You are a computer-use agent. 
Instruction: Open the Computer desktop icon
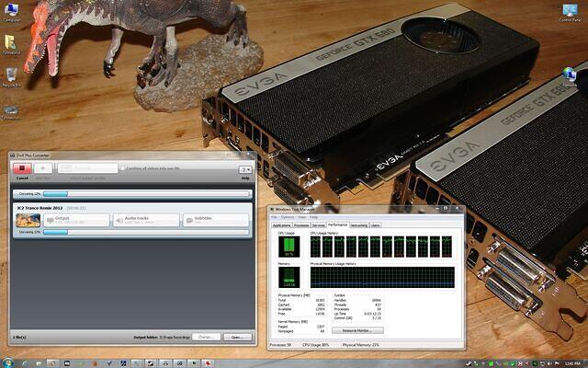click(x=13, y=9)
